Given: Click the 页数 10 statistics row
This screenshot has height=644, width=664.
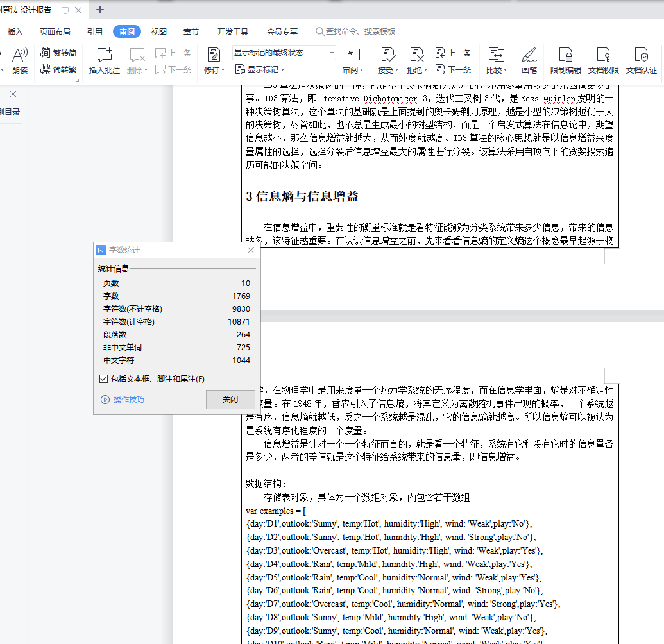Looking at the screenshot, I should click(x=176, y=284).
